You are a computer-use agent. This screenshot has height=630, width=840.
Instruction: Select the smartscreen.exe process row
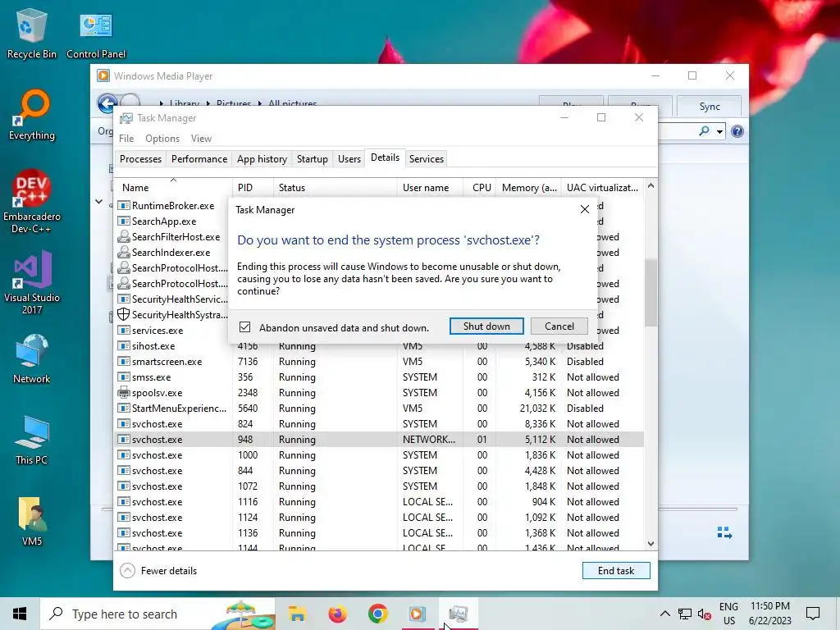pyautogui.click(x=379, y=362)
